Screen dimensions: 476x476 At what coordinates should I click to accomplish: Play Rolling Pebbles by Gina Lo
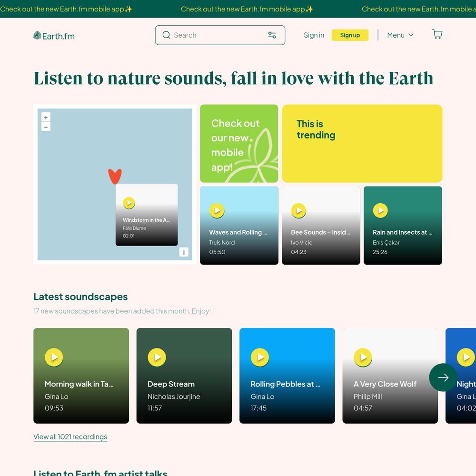tap(260, 357)
